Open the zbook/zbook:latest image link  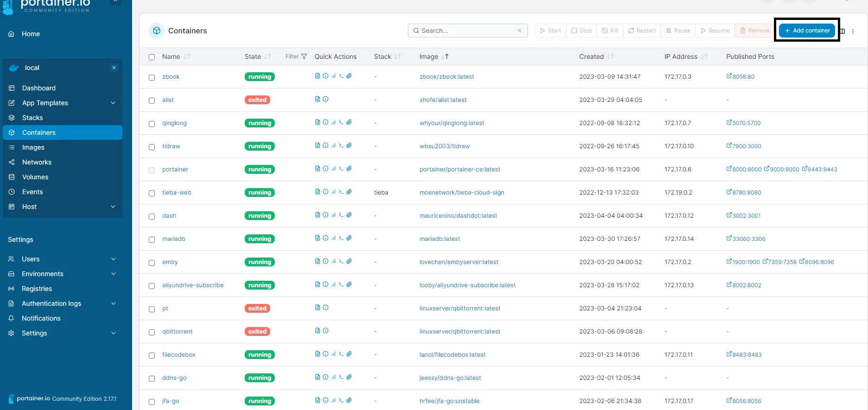[447, 76]
